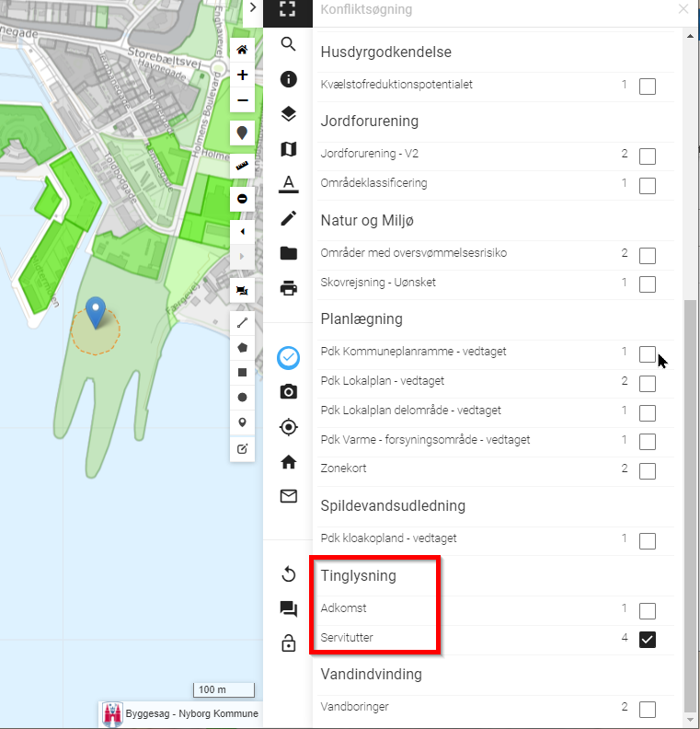Click the print icon in sidebar
Screen dimensions: 700x729
pos(288,288)
